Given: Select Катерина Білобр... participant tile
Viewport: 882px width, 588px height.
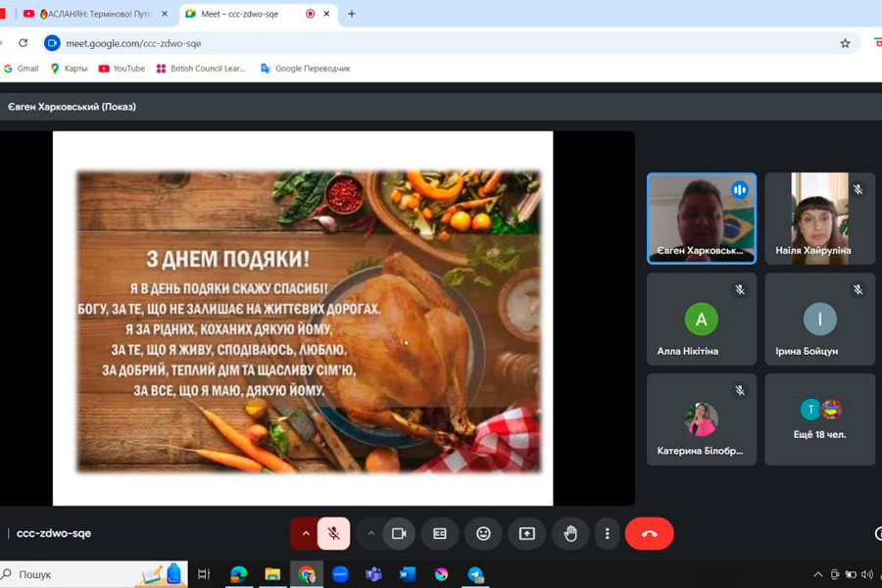Looking at the screenshot, I should pos(702,419).
